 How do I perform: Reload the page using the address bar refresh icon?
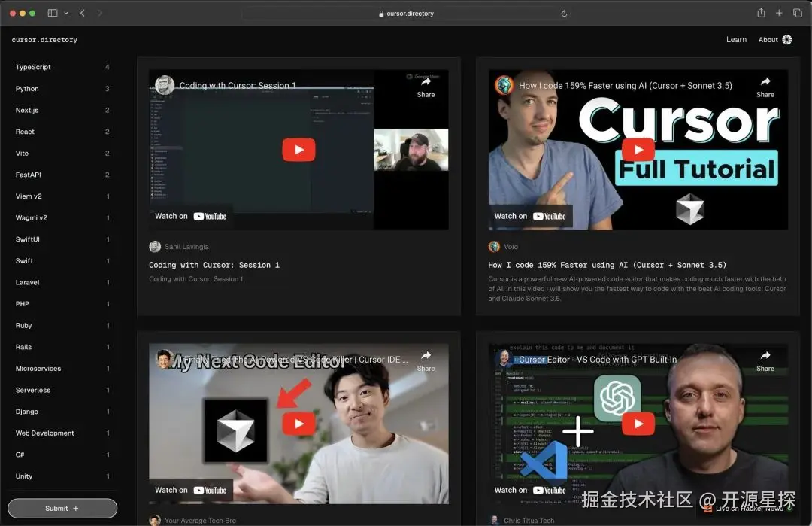point(564,13)
